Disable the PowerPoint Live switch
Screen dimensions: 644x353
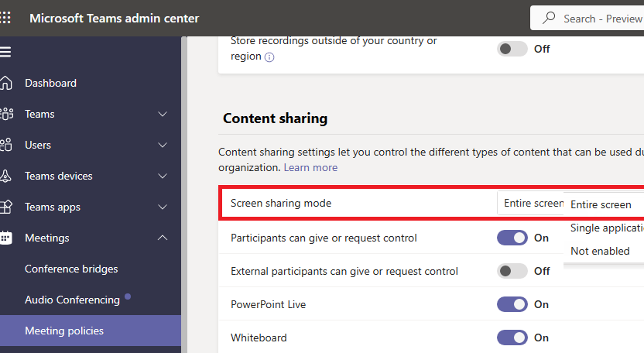512,304
